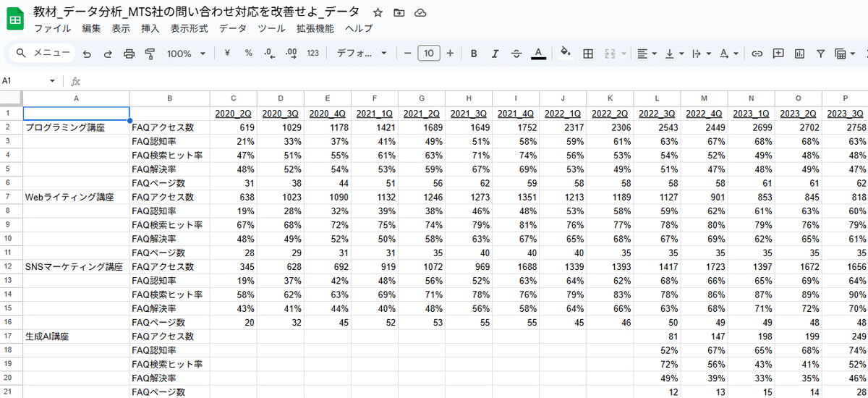Select column header H
This screenshot has height=398, width=868.
coord(469,98)
